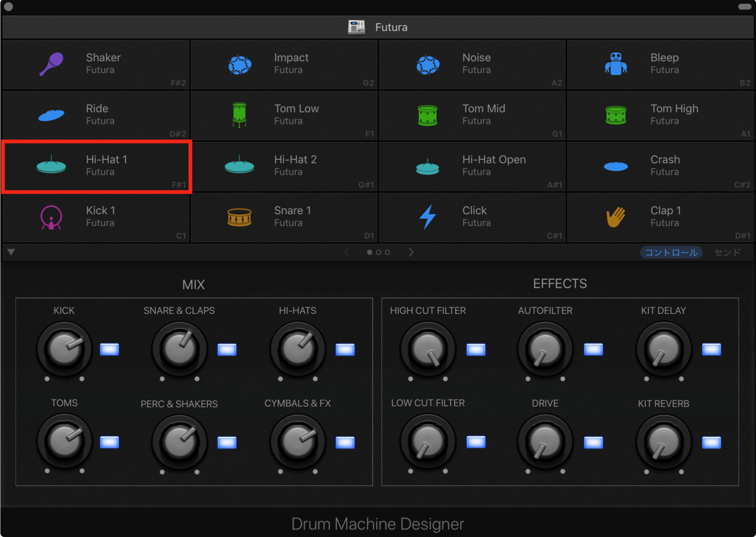This screenshot has height=537, width=756.
Task: Click the Hi-Hat 1 cymbal icon
Action: coord(51,165)
